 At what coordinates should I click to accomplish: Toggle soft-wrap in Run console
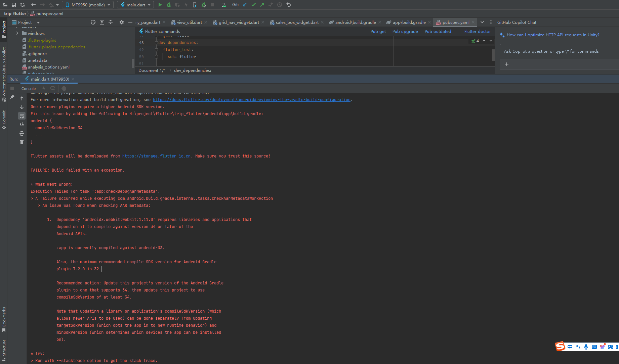[22, 116]
